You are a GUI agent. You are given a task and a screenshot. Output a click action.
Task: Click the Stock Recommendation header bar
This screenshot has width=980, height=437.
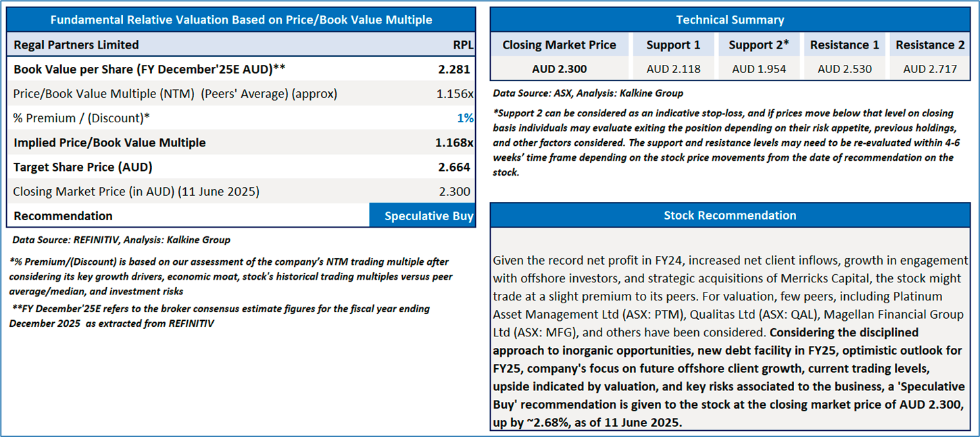(730, 215)
